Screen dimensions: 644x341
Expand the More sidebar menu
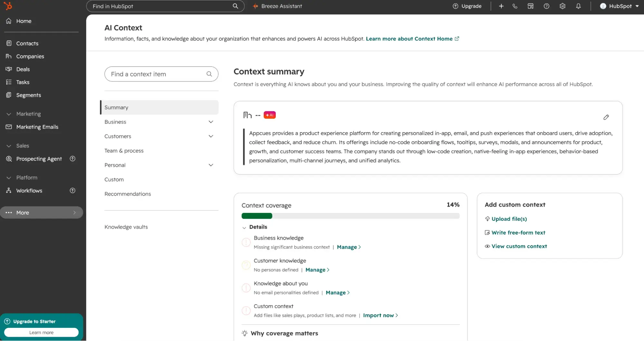(x=42, y=213)
